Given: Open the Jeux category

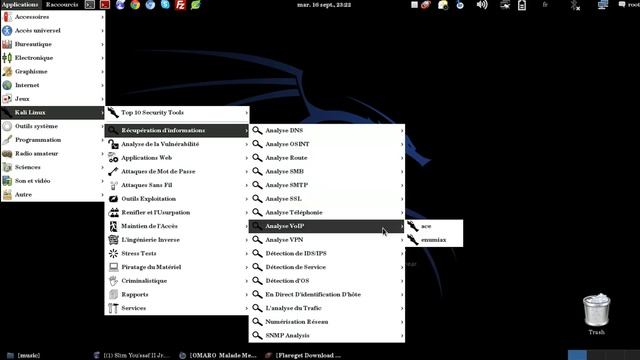Looking at the screenshot, I should 53,99.
